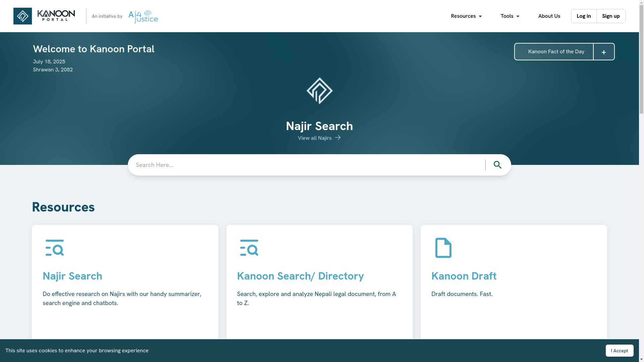The width and height of the screenshot is (644, 362).
Task: Open the Kanoon Draft card title
Action: click(464, 276)
